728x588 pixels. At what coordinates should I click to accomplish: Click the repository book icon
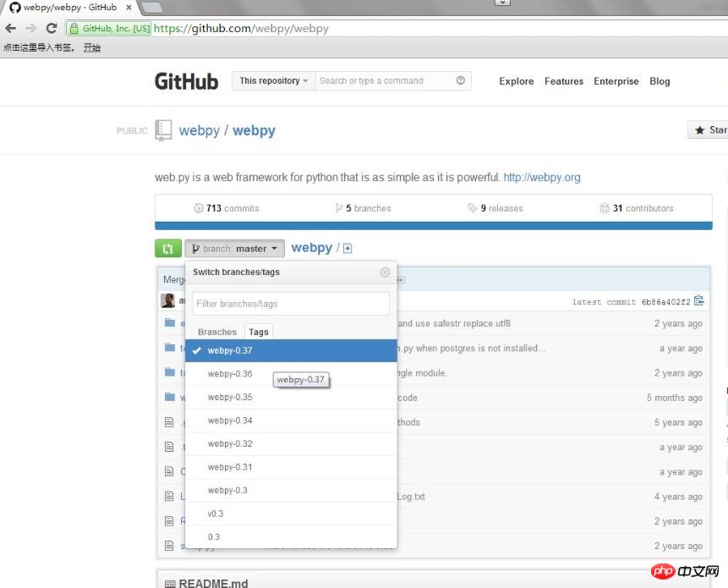163,130
